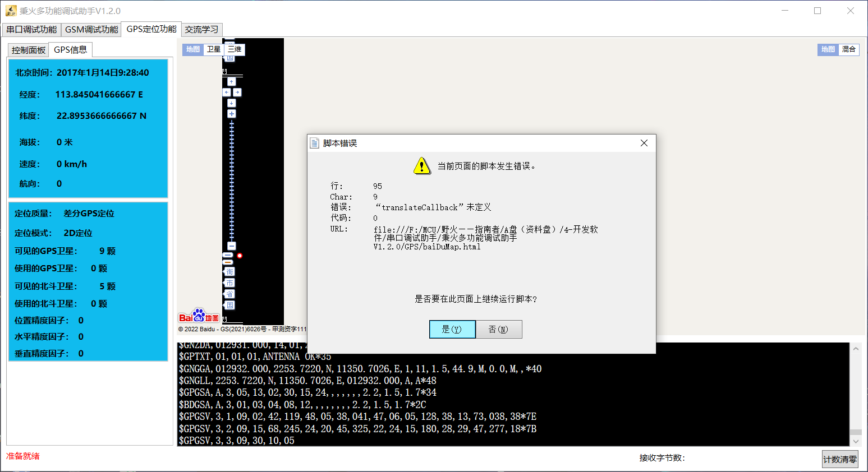Click the yellow warning icon in dialog
Viewport: 868px width, 472px height.
(422, 166)
